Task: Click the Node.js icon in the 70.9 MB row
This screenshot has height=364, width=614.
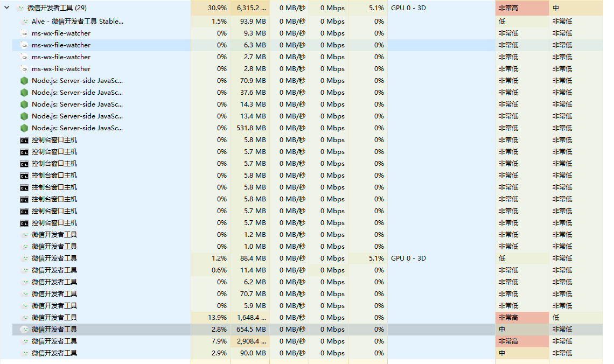Action: tap(24, 81)
